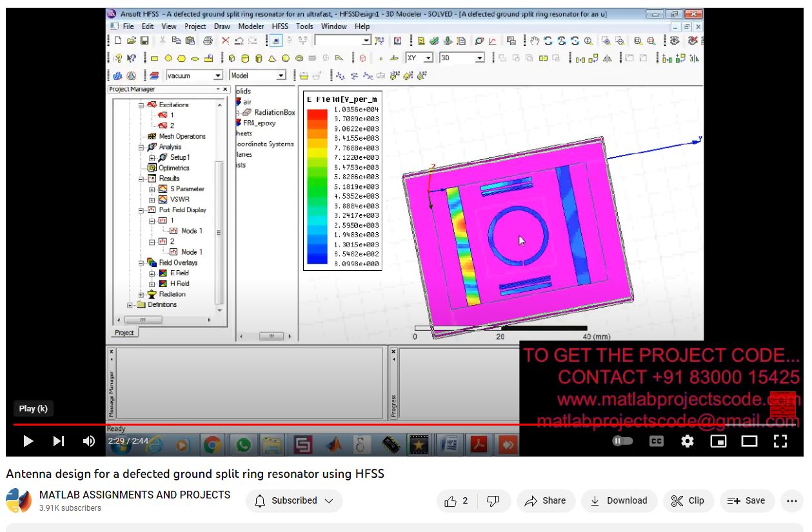Image resolution: width=812 pixels, height=532 pixels.
Task: Mute the video volume
Action: click(89, 441)
